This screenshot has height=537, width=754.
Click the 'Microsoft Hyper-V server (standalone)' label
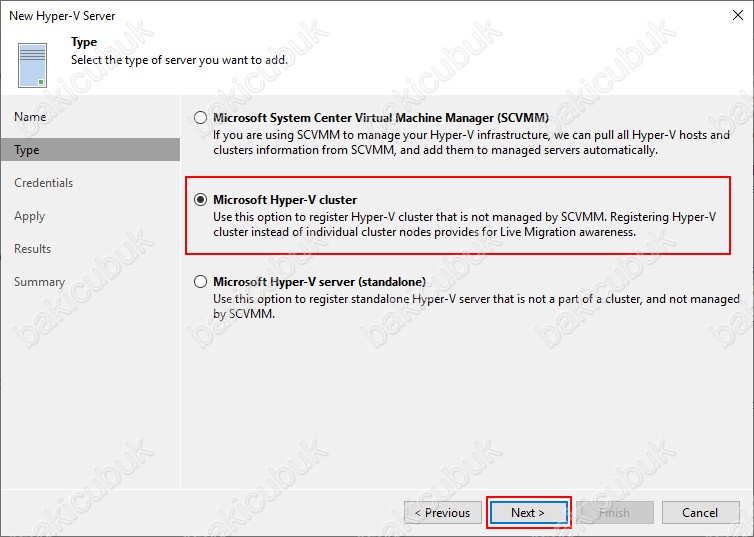(319, 281)
